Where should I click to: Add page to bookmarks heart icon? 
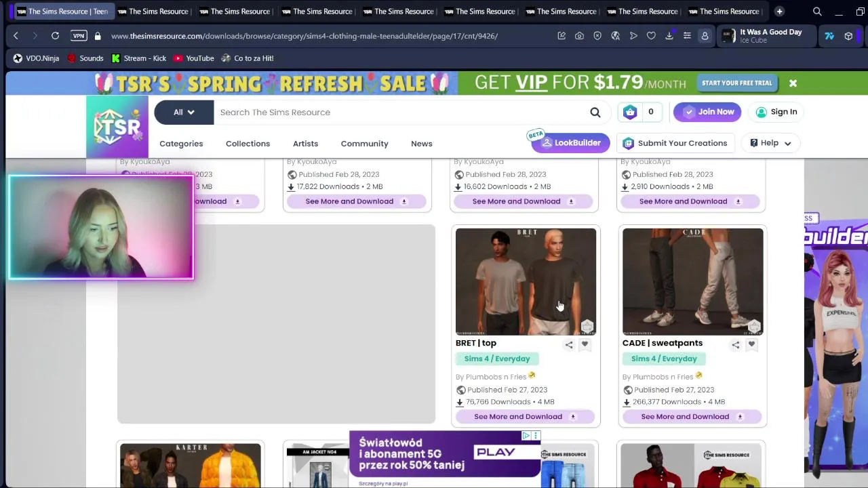tap(651, 36)
